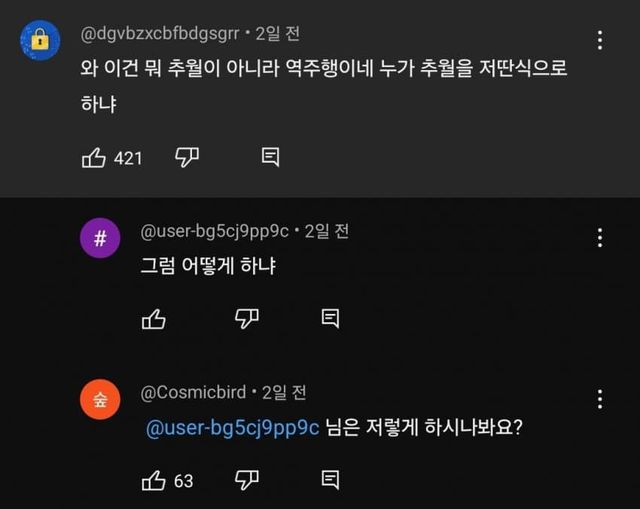Dislike the reply by @user-bg5cj9pp9c
Image resolution: width=640 pixels, height=509 pixels.
247,318
